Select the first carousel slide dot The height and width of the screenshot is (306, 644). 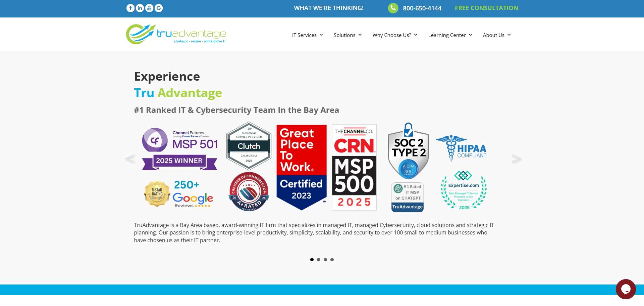click(312, 260)
